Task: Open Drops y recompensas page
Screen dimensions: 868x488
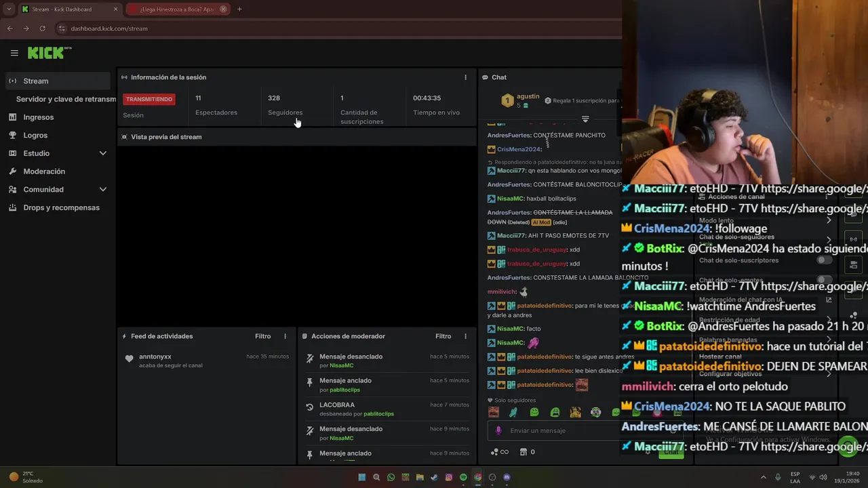Action: pyautogui.click(x=61, y=207)
